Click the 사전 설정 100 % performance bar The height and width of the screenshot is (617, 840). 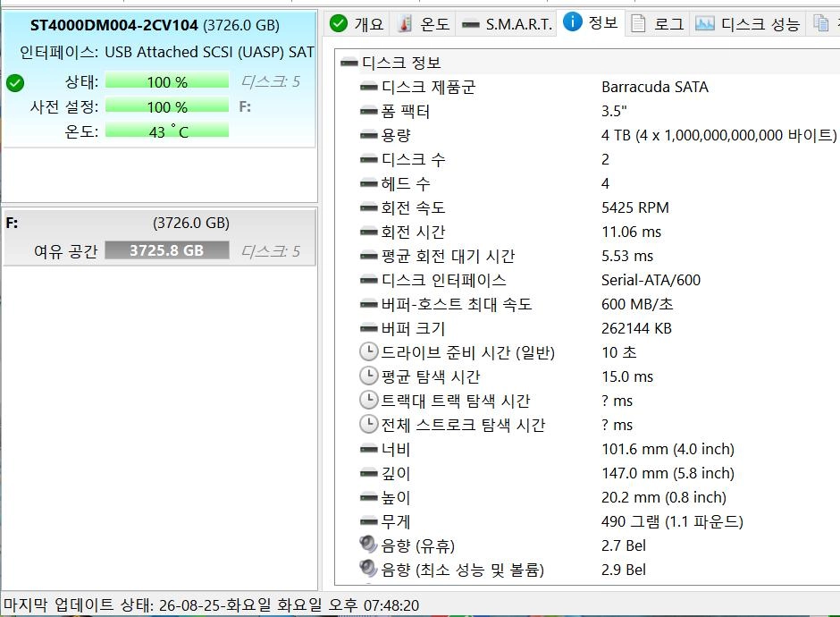(x=167, y=106)
